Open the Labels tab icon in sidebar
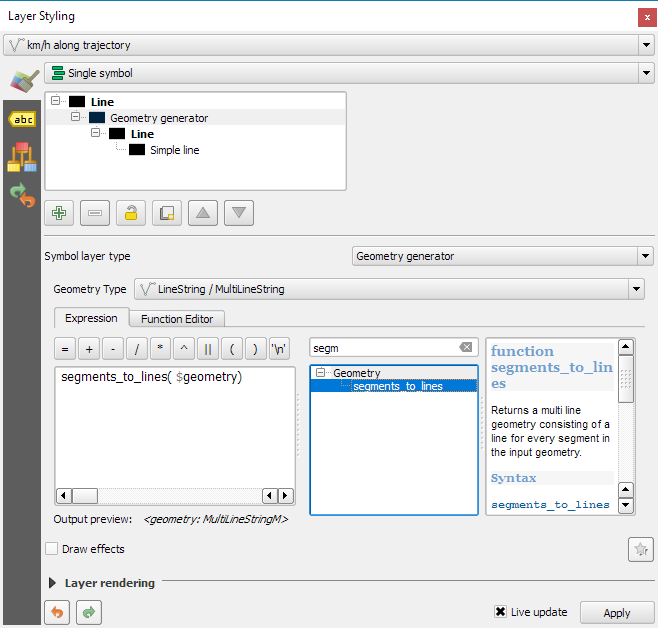 (21, 120)
